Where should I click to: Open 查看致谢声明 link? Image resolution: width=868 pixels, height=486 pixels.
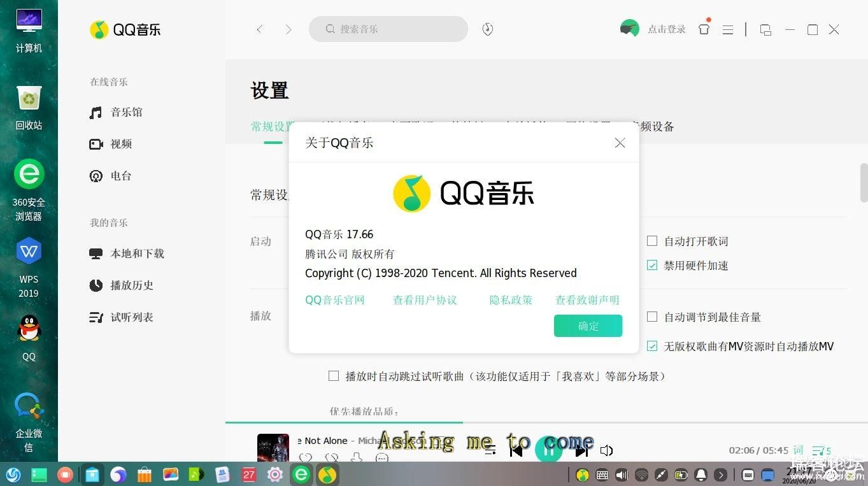(x=587, y=300)
